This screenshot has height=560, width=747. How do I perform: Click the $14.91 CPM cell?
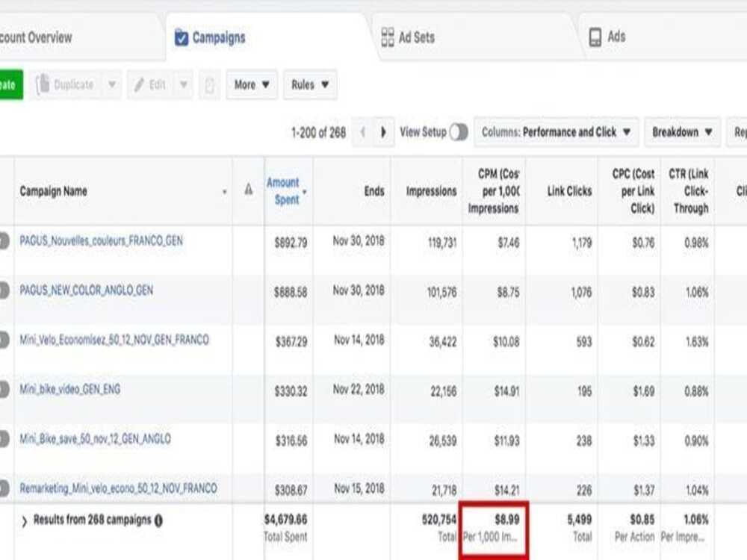507,392
